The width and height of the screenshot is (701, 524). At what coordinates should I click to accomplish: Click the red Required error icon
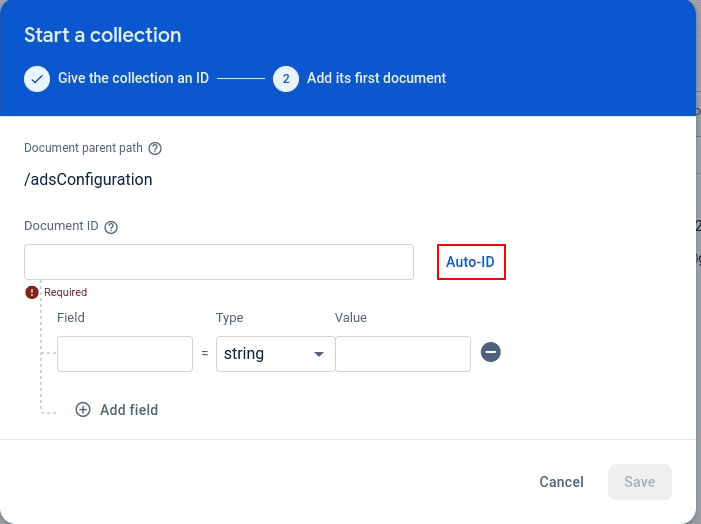pyautogui.click(x=32, y=292)
